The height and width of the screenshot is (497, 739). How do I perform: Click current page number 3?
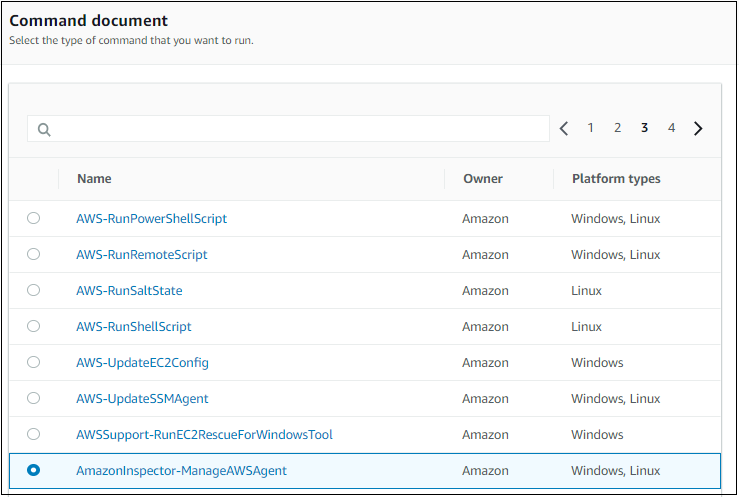pyautogui.click(x=644, y=128)
